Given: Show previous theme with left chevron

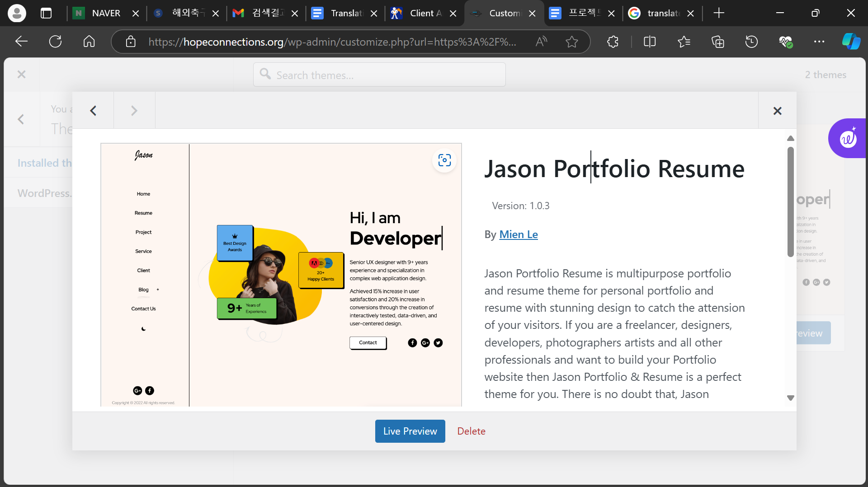Looking at the screenshot, I should point(93,111).
